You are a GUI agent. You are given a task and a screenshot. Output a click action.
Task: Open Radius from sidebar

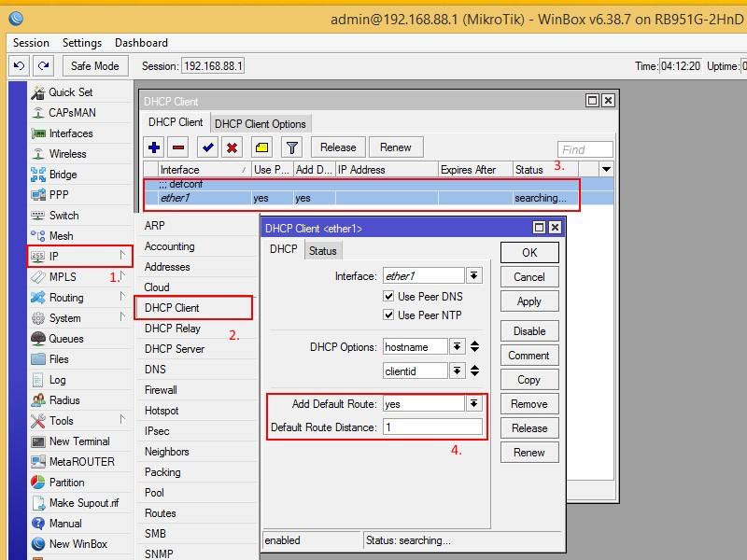tap(64, 400)
